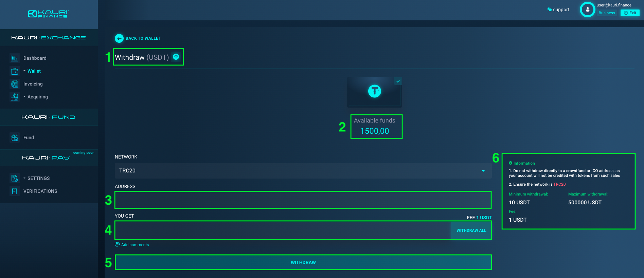Image resolution: width=644 pixels, height=278 pixels.
Task: Focus the Address input field
Action: [303, 200]
